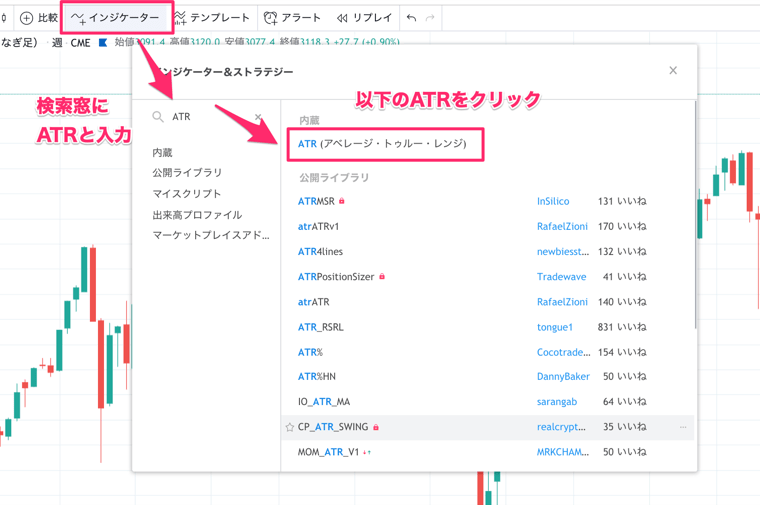The image size is (760, 505).
Task: Click the lock icon beside ATRPositionSizer
Action: [x=382, y=276]
